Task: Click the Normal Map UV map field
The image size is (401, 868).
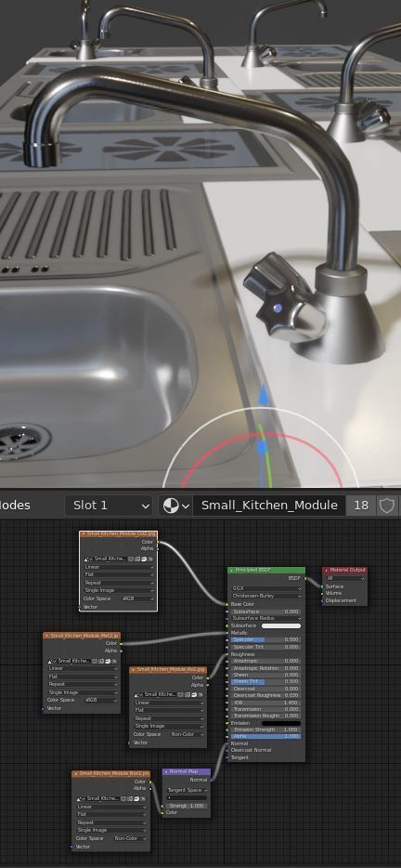Action: coord(187,797)
